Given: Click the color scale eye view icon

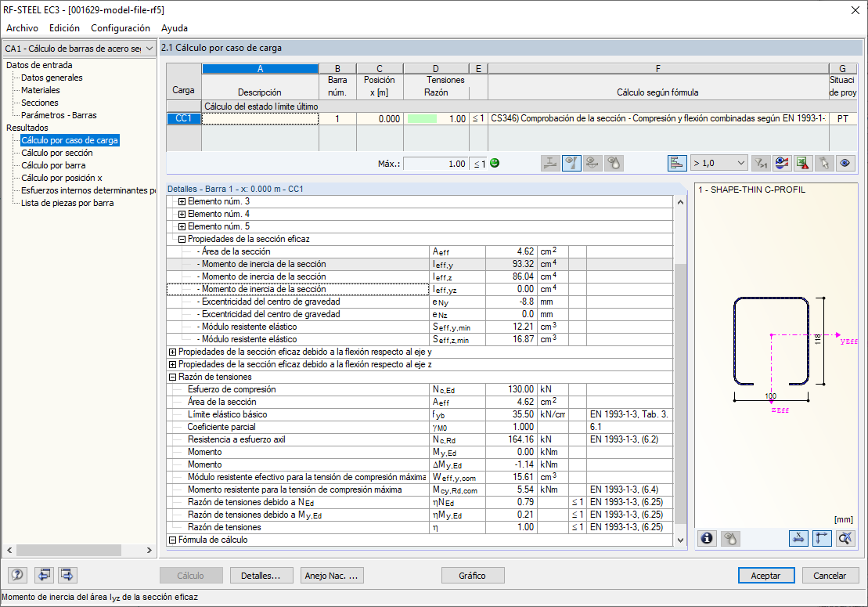Looking at the screenshot, I should [x=782, y=164].
